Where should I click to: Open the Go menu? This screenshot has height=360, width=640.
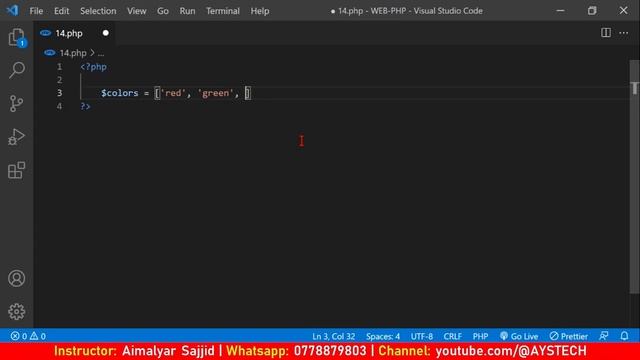point(162,11)
